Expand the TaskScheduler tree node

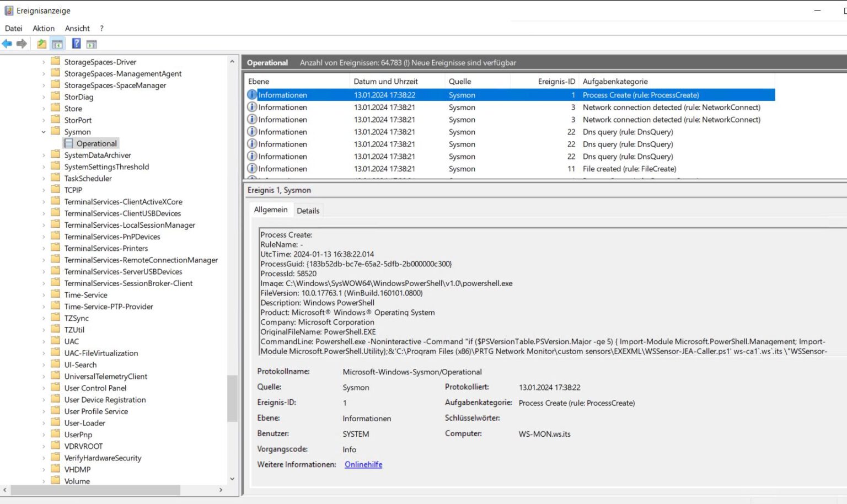point(44,178)
